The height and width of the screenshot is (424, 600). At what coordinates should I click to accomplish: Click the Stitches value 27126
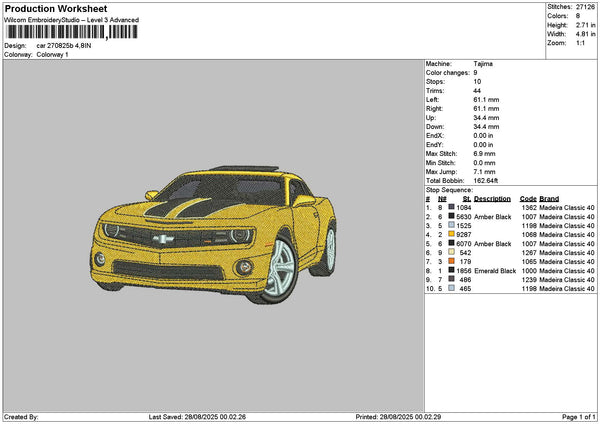click(x=587, y=7)
